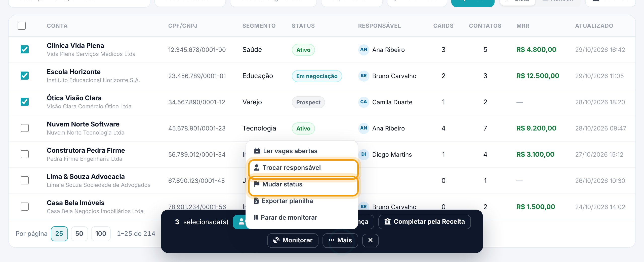Click the DI avatar next to Diego Martins

click(x=364, y=154)
